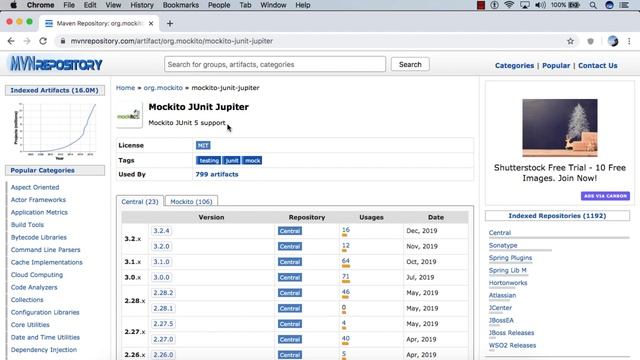
Task: Open Spotlight search in menu bar
Action: click(x=593, y=5)
